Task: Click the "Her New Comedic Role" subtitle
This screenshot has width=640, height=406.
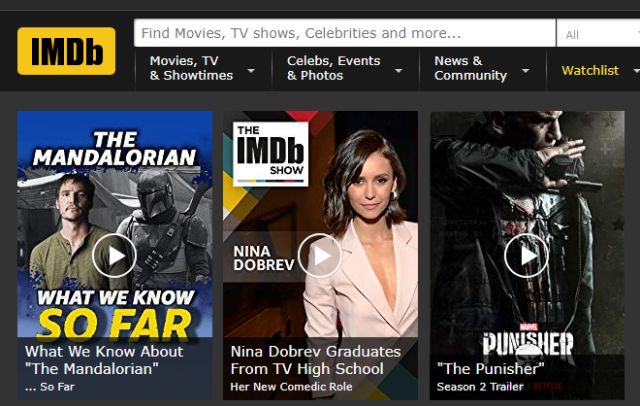Action: [x=291, y=387]
